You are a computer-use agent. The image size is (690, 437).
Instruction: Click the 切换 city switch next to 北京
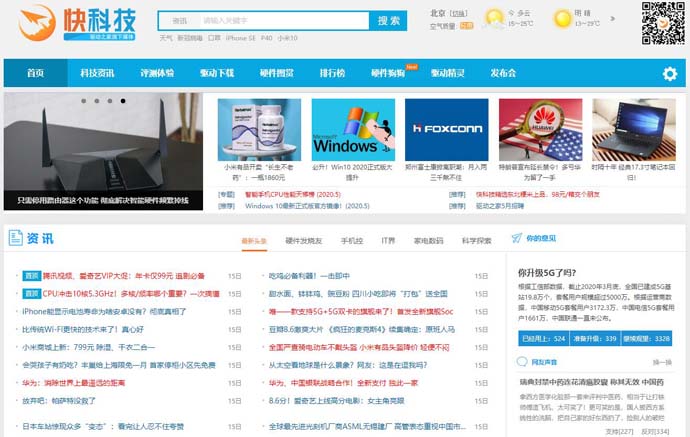[459, 14]
